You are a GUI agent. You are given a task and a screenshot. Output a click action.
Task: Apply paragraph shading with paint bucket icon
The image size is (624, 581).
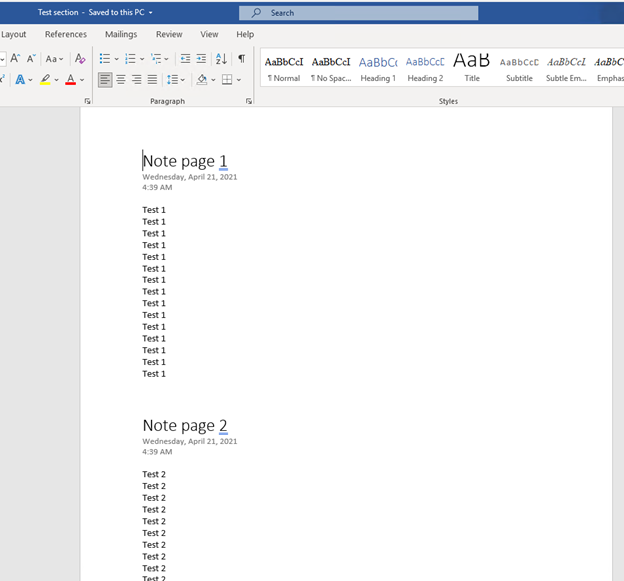point(202,80)
